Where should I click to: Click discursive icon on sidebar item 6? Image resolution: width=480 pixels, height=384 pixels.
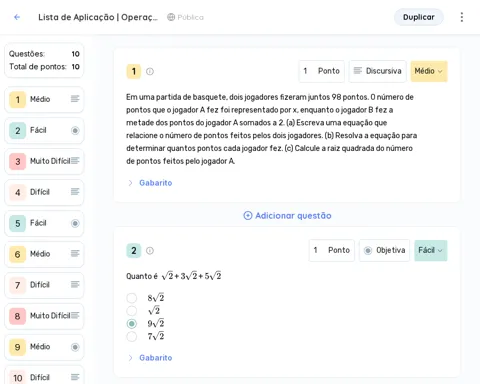[x=75, y=254]
